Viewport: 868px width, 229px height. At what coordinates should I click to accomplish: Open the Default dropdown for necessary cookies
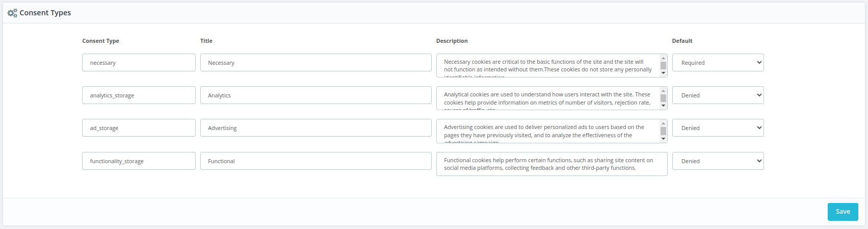click(x=718, y=63)
